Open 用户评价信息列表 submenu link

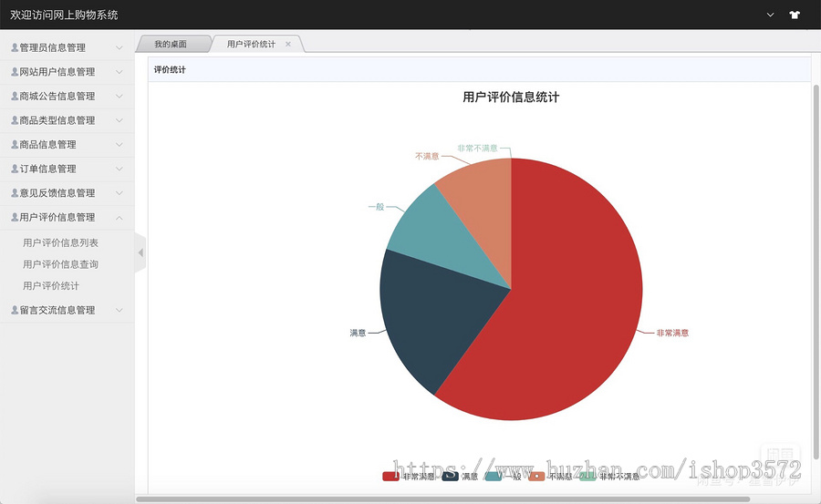click(x=60, y=242)
